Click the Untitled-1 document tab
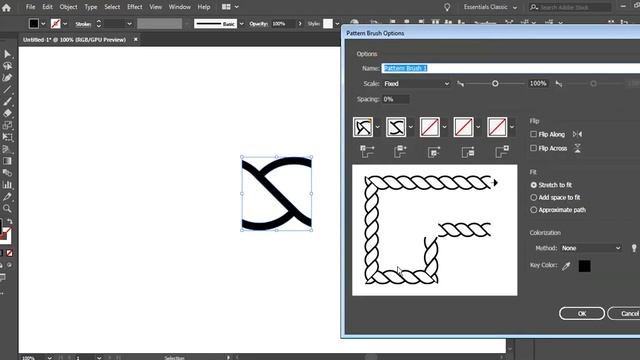The image size is (640, 360). pyautogui.click(x=74, y=40)
